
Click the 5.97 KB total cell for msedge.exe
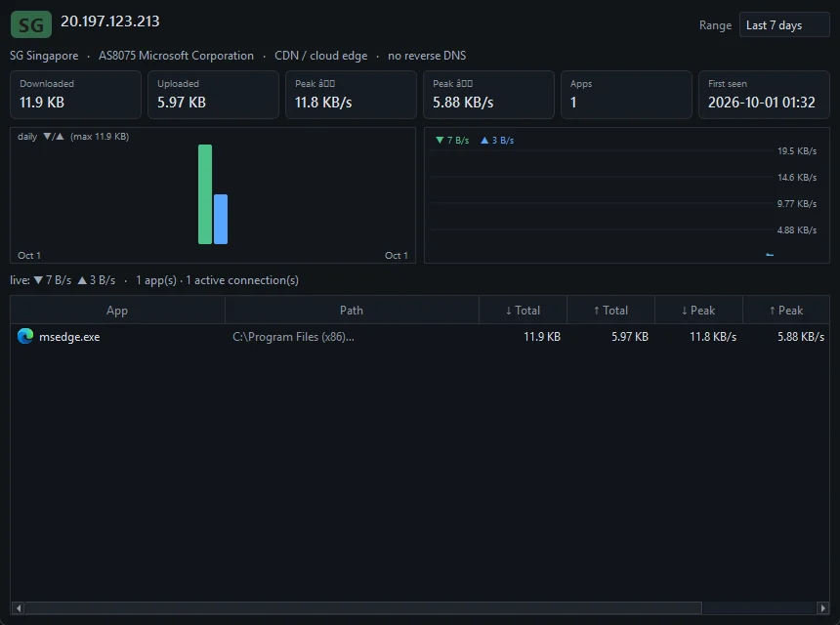[x=630, y=337]
